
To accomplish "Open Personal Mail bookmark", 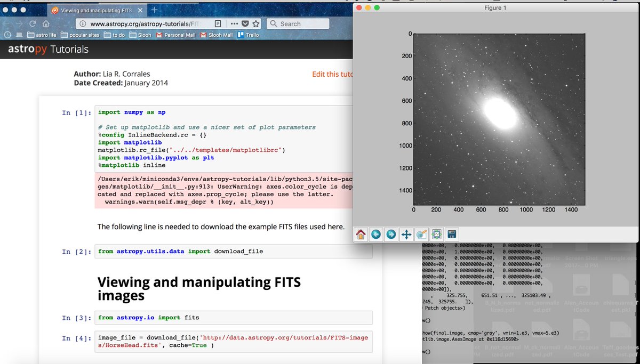I will [x=175, y=35].
